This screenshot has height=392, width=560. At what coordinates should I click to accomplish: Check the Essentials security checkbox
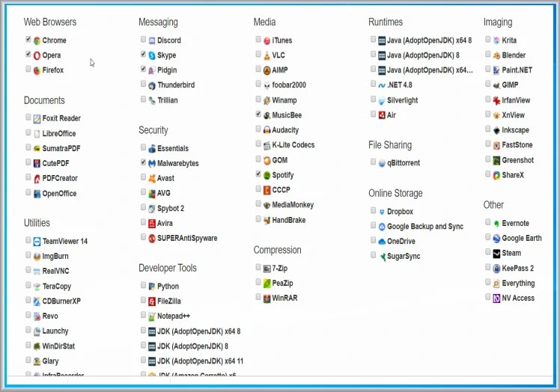[x=143, y=147]
